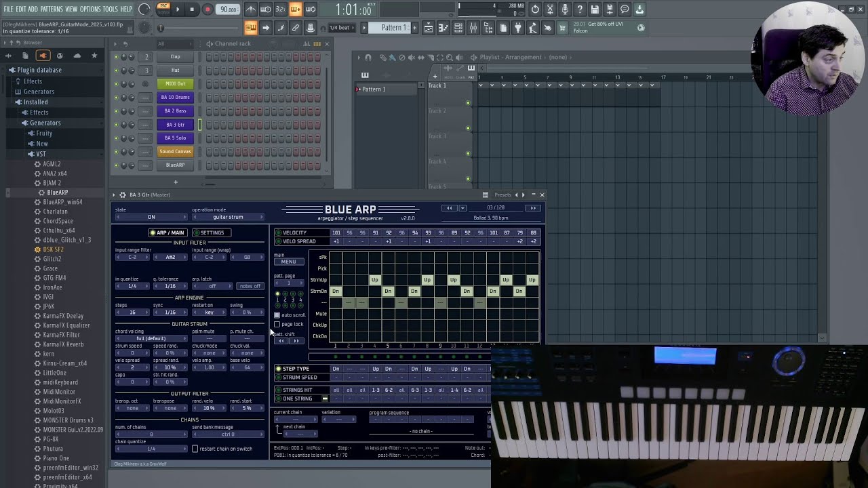Go to the previous BlueARP preset with rewind arrows

(448, 208)
